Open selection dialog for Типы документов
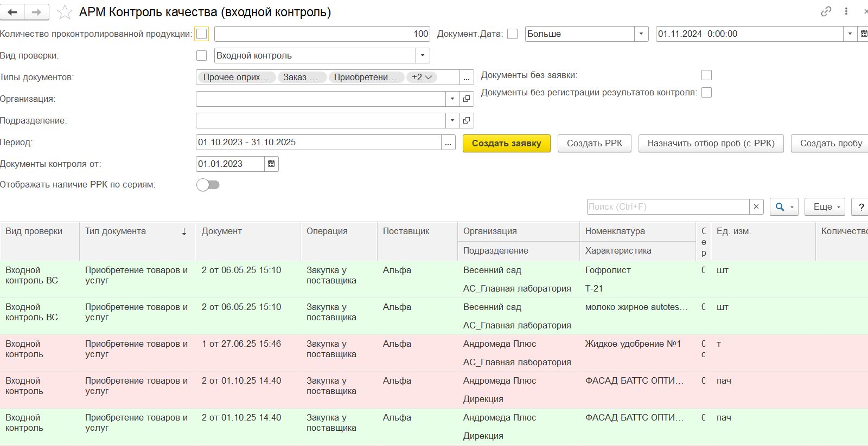Image resolution: width=868 pixels, height=446 pixels. pyautogui.click(x=467, y=77)
